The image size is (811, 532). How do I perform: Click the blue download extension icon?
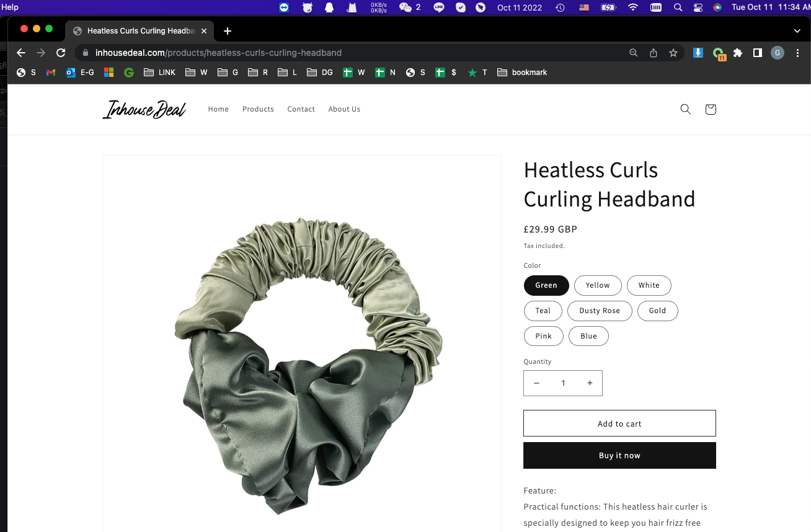coord(698,53)
